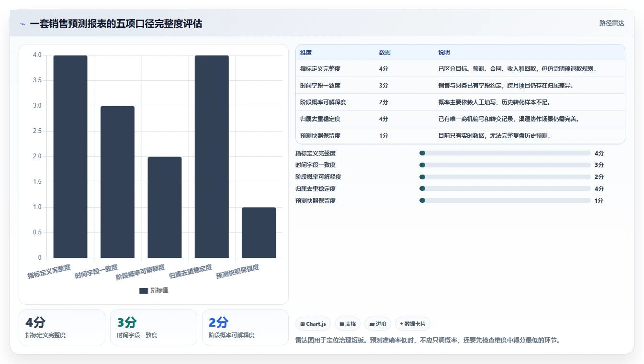Click the chart bar for 归属去重稳定度
The height and width of the screenshot is (364, 644).
click(212, 157)
